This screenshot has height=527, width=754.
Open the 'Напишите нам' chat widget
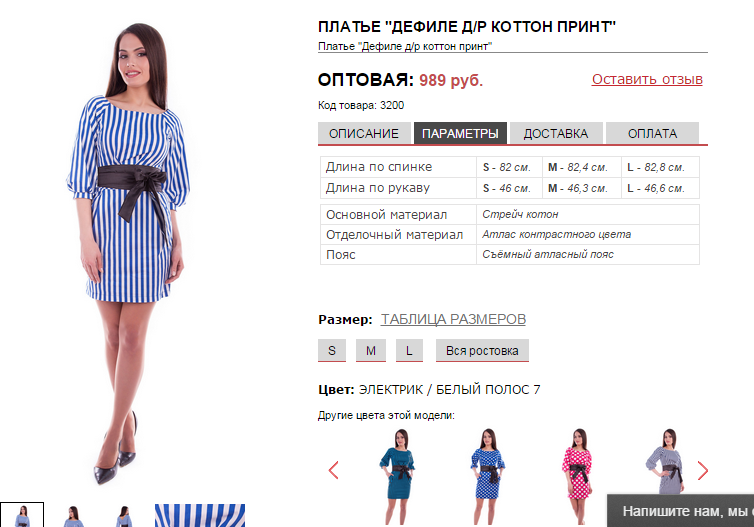pyautogui.click(x=680, y=511)
